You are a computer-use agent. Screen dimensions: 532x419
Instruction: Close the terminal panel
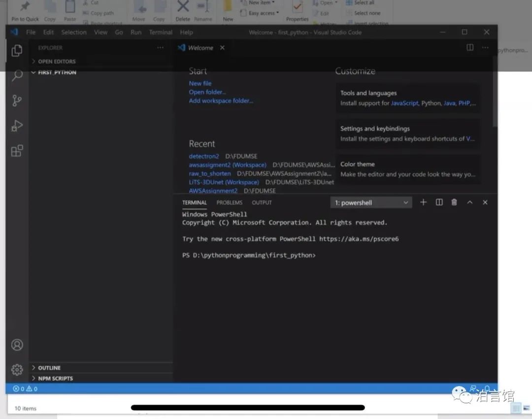[x=485, y=202]
